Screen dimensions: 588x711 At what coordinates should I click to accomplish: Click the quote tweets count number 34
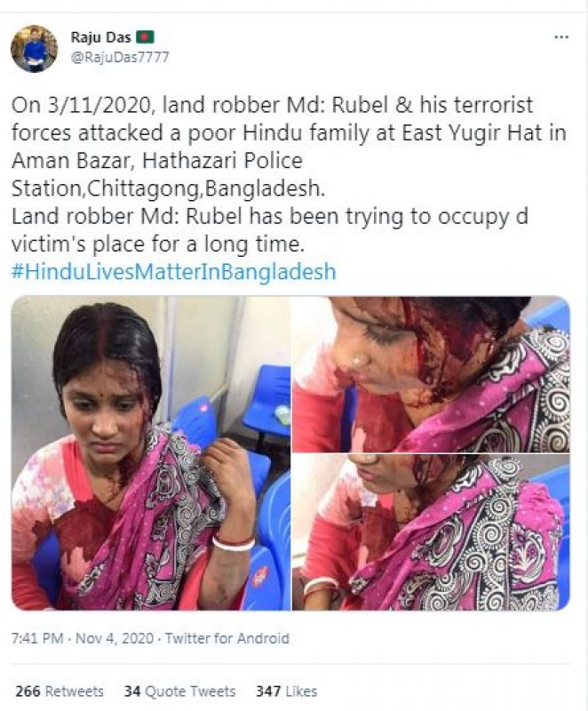pyautogui.click(x=132, y=691)
